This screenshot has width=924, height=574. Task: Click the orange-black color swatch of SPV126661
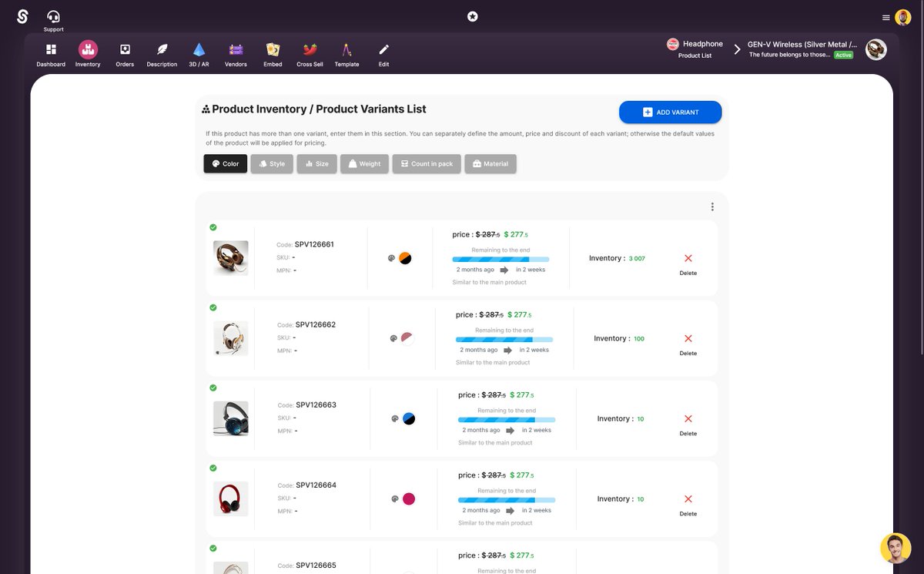(405, 258)
